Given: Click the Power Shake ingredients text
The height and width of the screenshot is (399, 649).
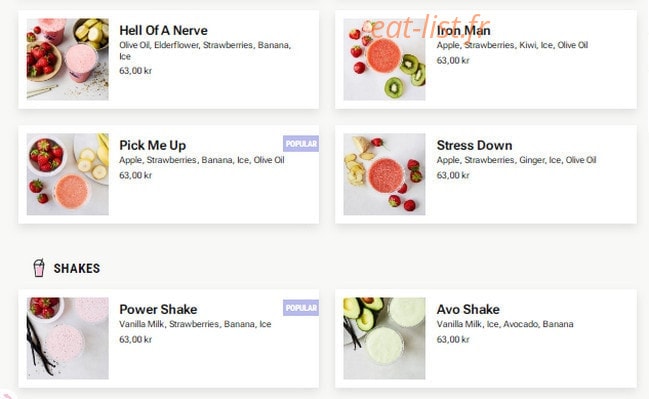Looking at the screenshot, I should coord(195,324).
